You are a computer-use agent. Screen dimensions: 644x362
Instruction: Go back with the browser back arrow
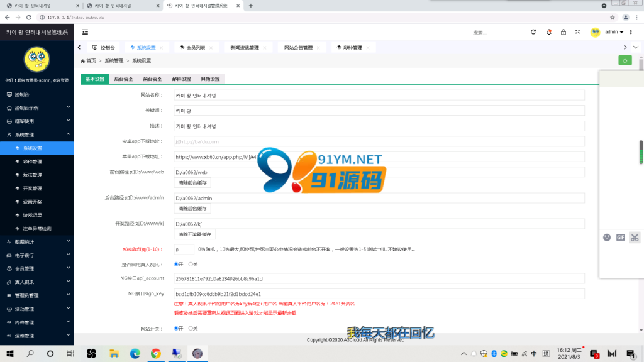[x=8, y=18]
